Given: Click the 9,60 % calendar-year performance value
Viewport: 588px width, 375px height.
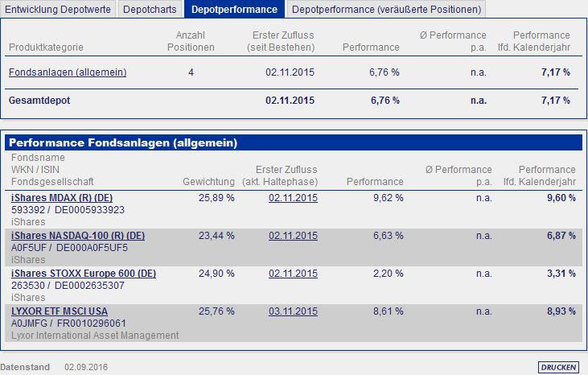Looking at the screenshot, I should pyautogui.click(x=561, y=198).
